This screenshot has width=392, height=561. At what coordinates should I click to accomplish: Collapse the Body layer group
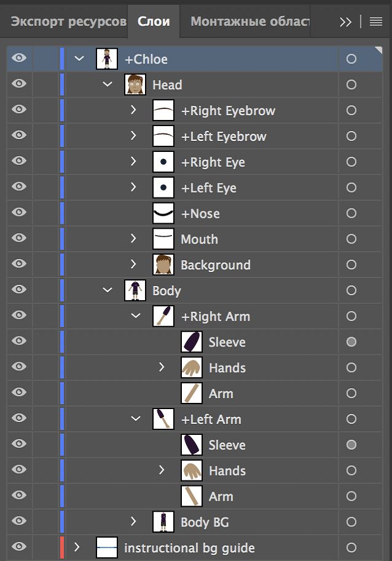(106, 290)
